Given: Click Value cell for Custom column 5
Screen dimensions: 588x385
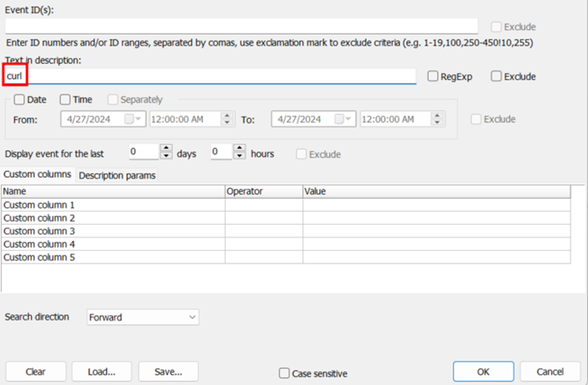Looking at the screenshot, I should [x=437, y=257].
